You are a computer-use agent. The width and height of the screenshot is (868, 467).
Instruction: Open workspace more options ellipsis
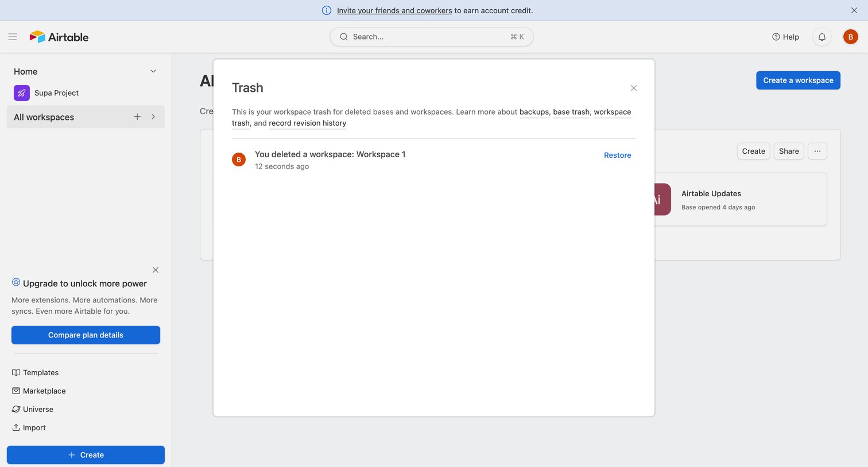pyautogui.click(x=817, y=151)
